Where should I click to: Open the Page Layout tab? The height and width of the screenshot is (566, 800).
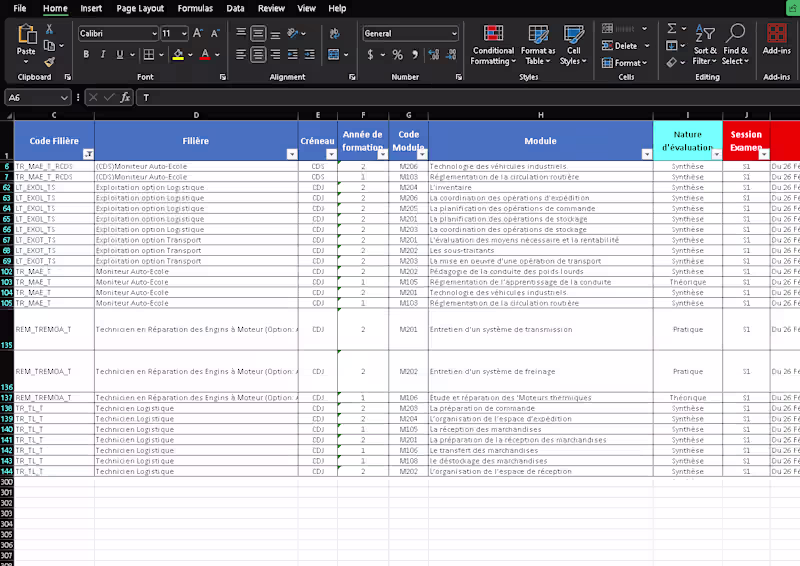[140, 8]
